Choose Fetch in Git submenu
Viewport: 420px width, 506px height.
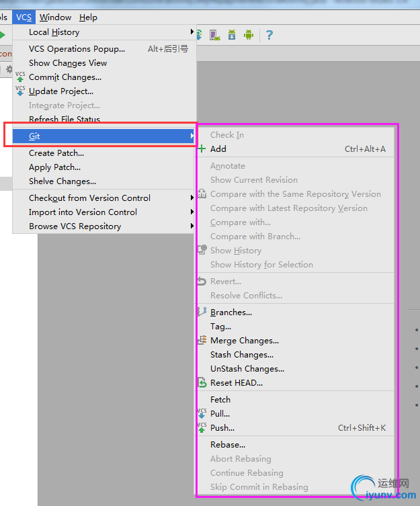pos(295,400)
